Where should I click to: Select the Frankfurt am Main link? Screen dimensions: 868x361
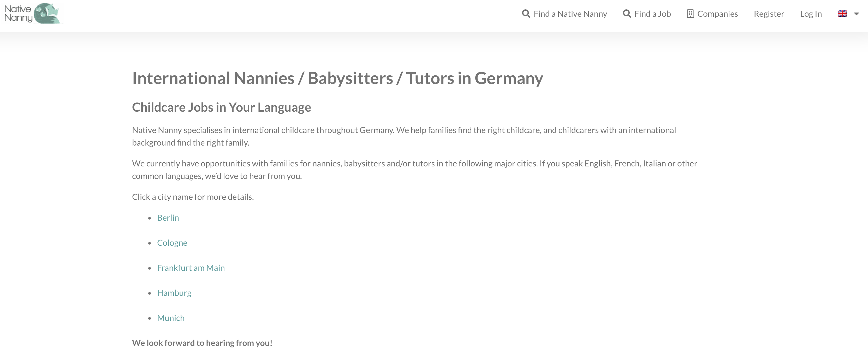pyautogui.click(x=191, y=268)
